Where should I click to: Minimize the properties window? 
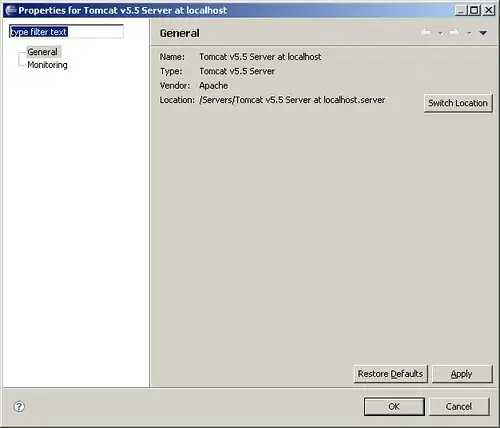point(460,10)
